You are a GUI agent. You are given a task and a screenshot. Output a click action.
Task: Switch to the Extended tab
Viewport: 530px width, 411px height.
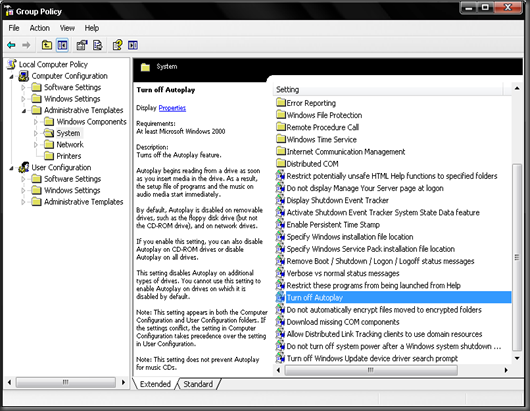(155, 384)
